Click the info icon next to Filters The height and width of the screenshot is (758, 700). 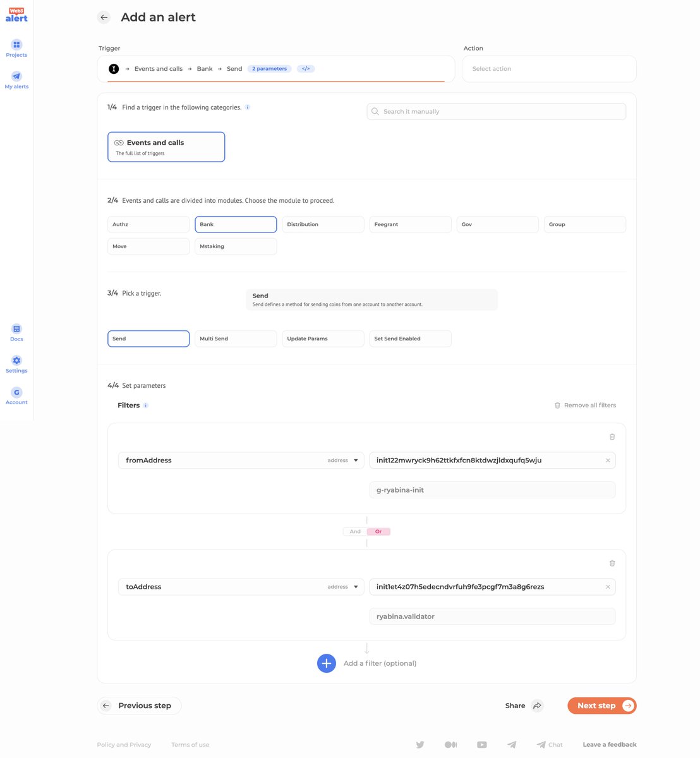click(x=145, y=406)
